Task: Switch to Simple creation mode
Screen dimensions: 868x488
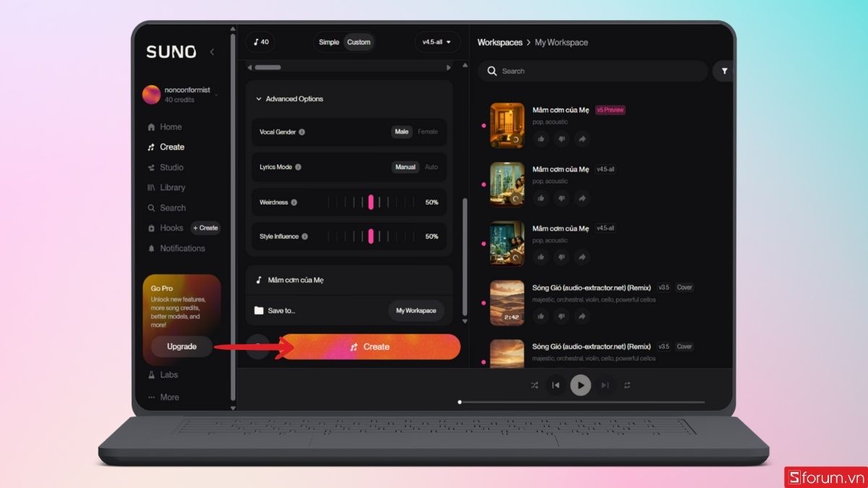Action: tap(329, 42)
